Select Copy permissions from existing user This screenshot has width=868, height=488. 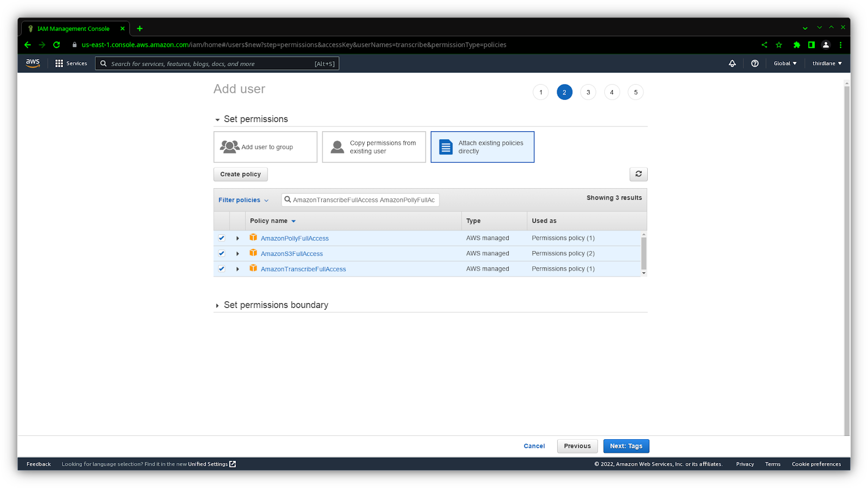[x=374, y=147]
